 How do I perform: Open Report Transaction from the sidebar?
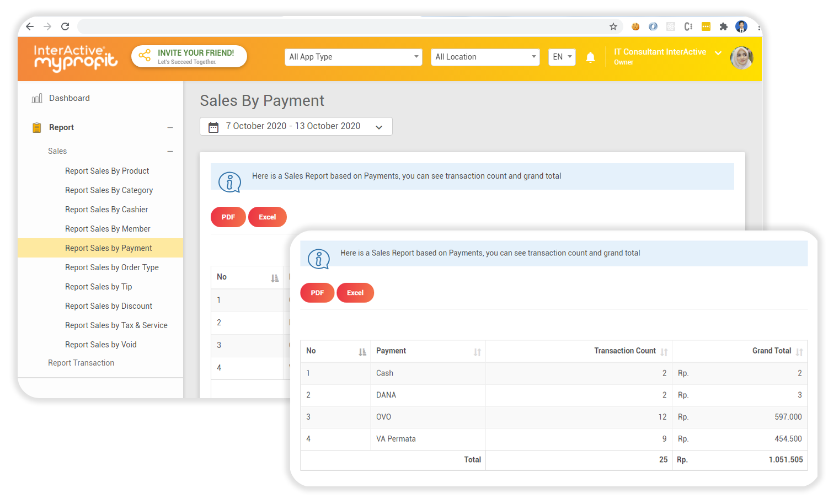point(81,362)
